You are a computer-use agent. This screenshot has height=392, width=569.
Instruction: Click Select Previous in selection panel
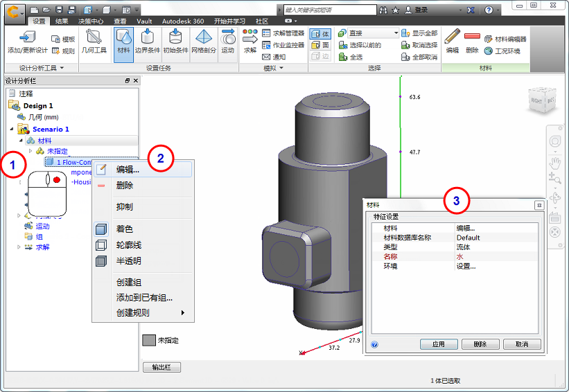pos(360,45)
